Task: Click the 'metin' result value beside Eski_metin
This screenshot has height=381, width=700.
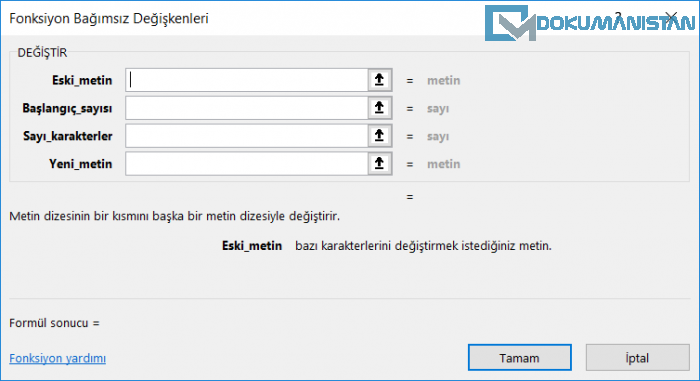Action: (443, 80)
